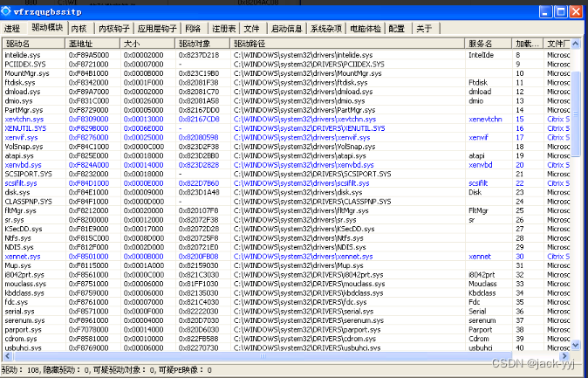The height and width of the screenshot is (378, 588).
Task: Sort by the 驱动路径 column header
Action: [347, 44]
